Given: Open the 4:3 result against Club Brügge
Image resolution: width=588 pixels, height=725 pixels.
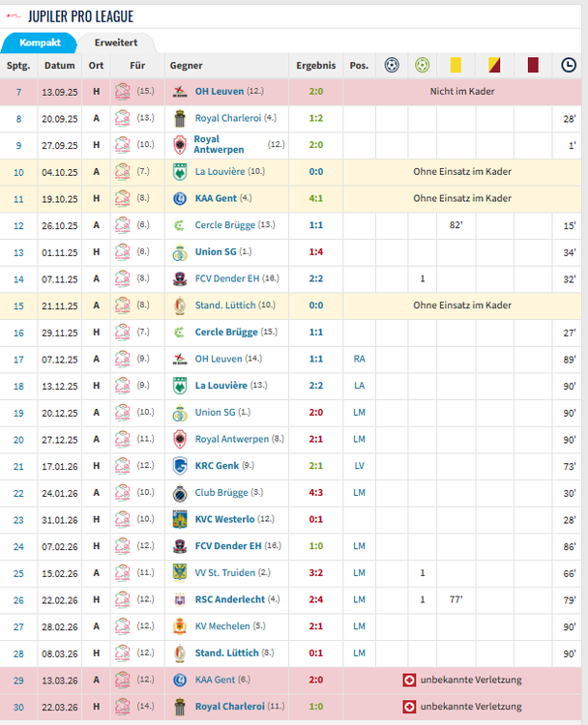Looking at the screenshot, I should pyautogui.click(x=316, y=493).
